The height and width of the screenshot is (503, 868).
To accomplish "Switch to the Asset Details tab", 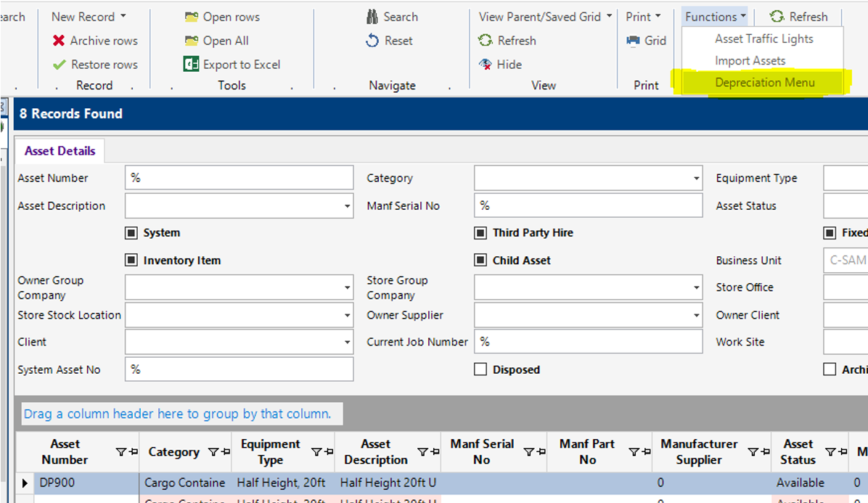I will click(x=60, y=151).
